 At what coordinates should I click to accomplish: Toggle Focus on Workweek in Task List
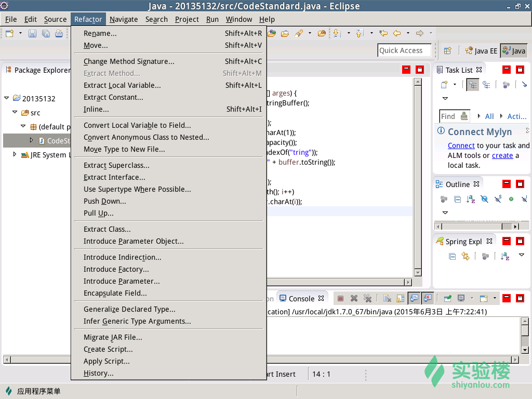(x=506, y=85)
